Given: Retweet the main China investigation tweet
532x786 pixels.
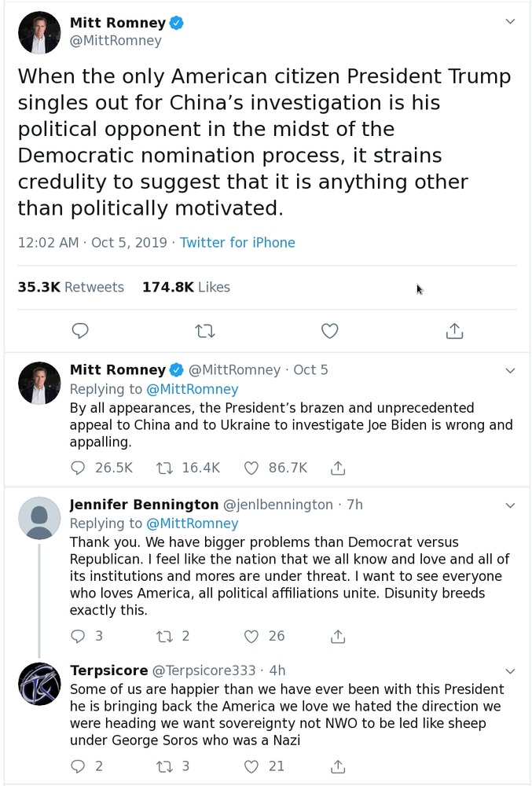Looking at the screenshot, I should tap(205, 331).
